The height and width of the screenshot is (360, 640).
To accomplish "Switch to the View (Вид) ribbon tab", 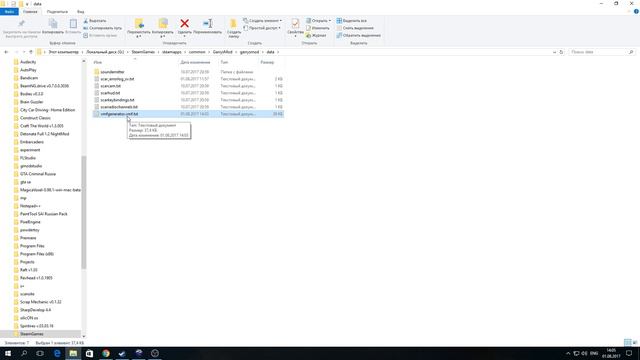I will coord(80,11).
